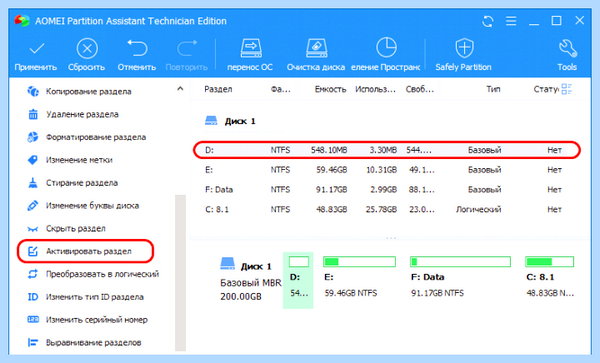Choose Стирание раздела option

82,183
